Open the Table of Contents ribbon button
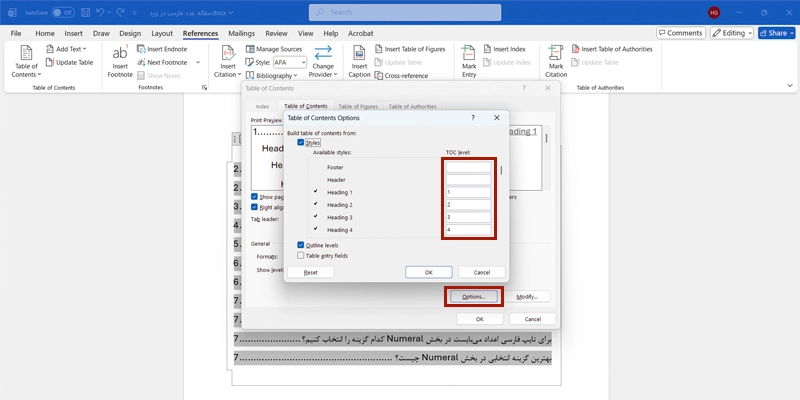Viewport: 800px width, 400px height. (x=26, y=62)
